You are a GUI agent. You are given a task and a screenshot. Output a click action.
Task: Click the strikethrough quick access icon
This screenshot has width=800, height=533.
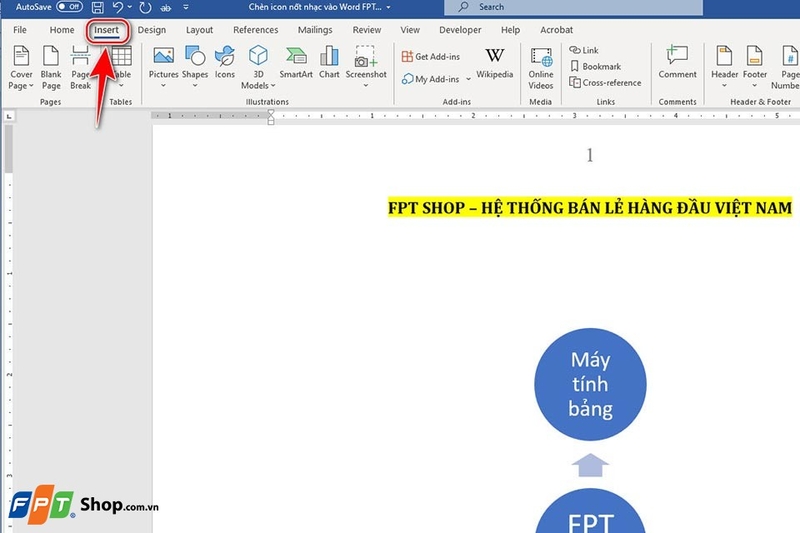pyautogui.click(x=166, y=8)
